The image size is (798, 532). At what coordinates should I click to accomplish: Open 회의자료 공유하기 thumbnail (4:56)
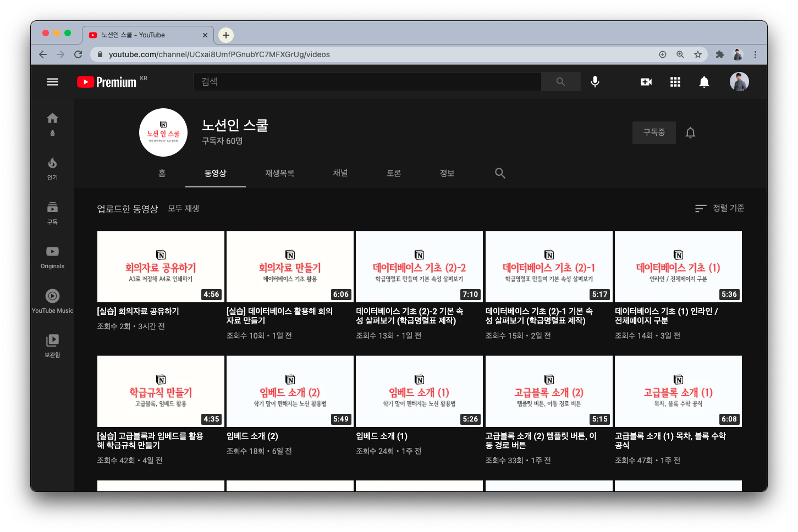pos(161,267)
